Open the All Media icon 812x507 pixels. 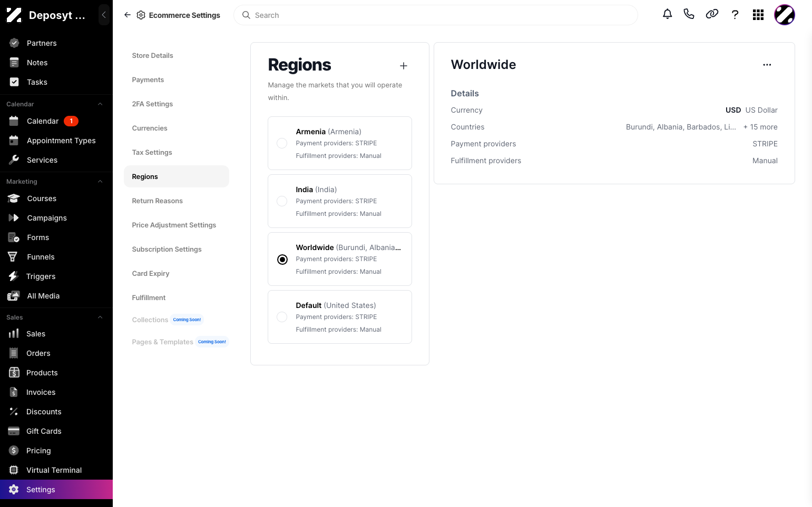point(14,296)
